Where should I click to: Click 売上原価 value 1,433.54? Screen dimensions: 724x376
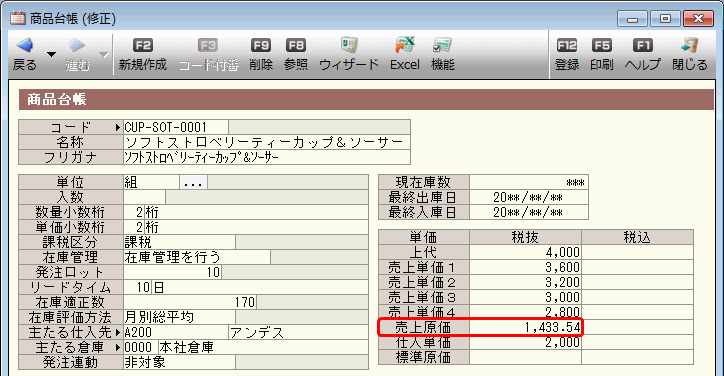[525, 327]
